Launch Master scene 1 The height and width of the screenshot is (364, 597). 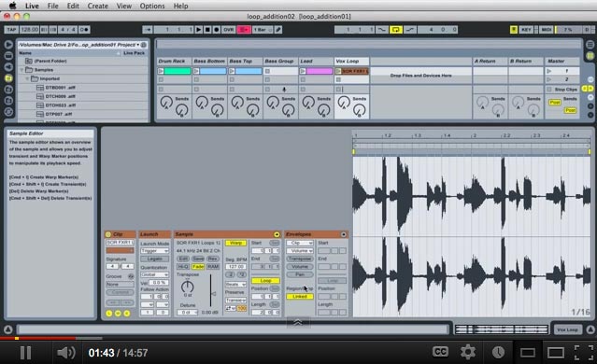coord(548,71)
